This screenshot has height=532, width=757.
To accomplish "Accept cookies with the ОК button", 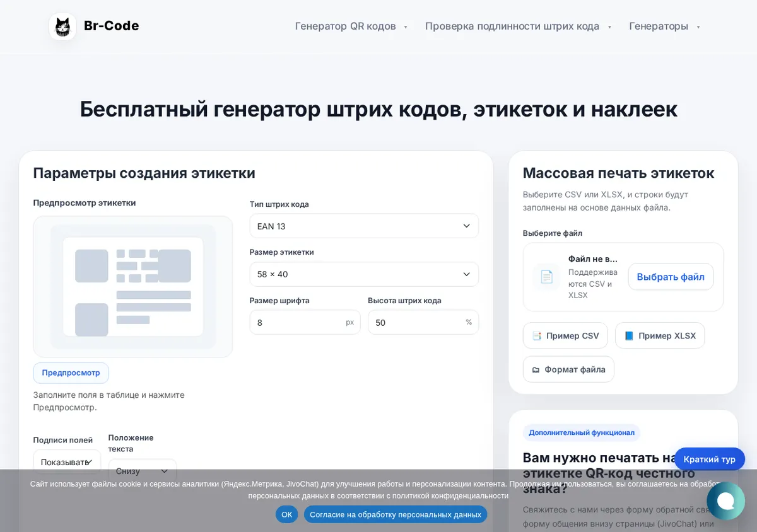I will point(286,514).
